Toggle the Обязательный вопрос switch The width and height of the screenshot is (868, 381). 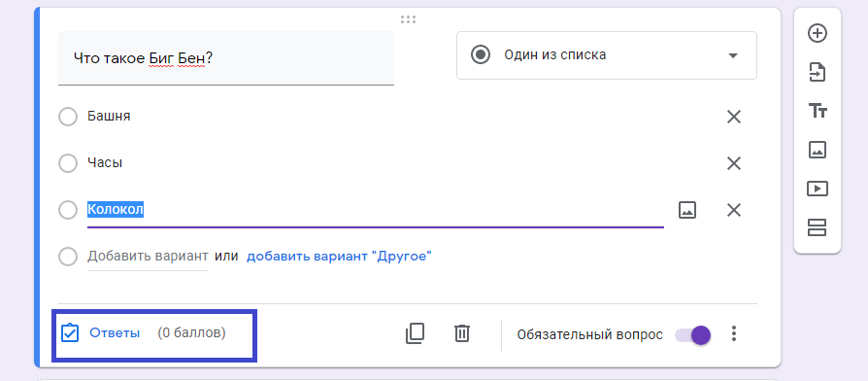pos(693,335)
